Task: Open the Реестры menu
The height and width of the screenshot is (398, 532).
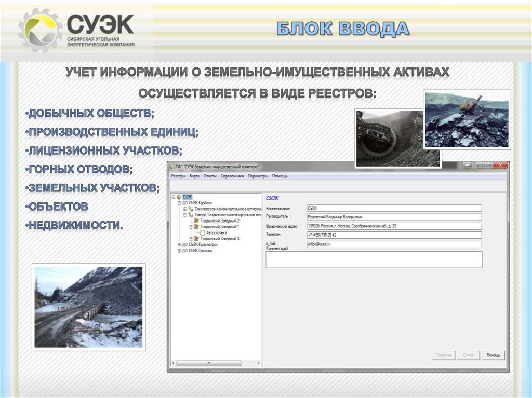Action: pyautogui.click(x=178, y=176)
